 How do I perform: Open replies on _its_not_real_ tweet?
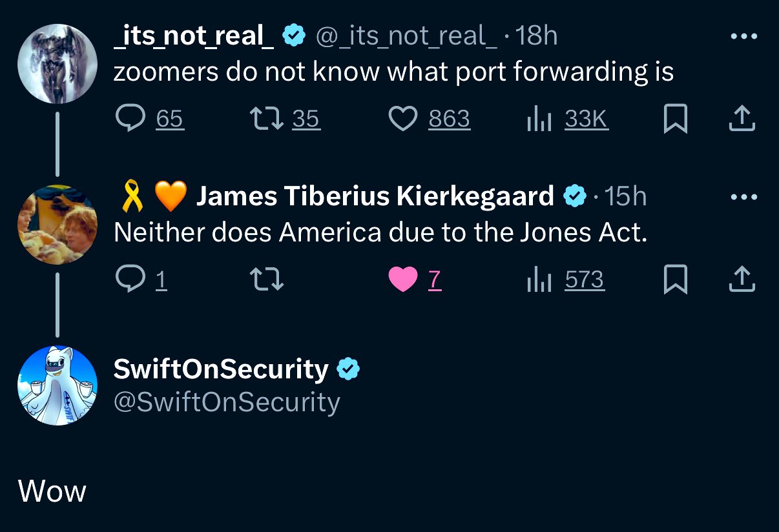coord(129,119)
